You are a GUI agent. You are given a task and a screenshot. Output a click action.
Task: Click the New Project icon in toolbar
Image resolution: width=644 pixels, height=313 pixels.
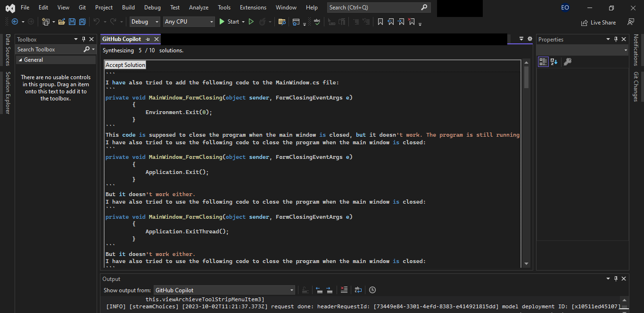(46, 22)
